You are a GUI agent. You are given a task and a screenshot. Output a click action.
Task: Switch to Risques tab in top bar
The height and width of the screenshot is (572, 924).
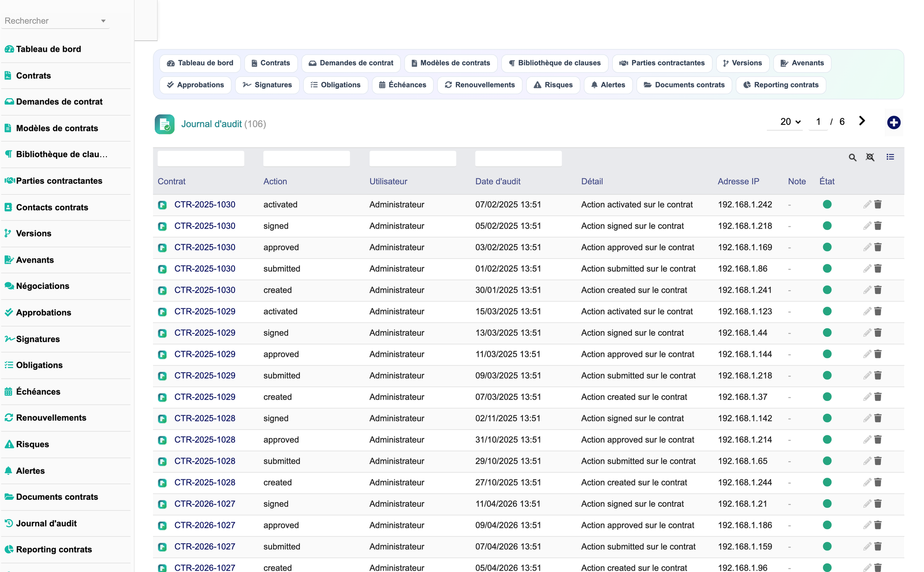[553, 85]
